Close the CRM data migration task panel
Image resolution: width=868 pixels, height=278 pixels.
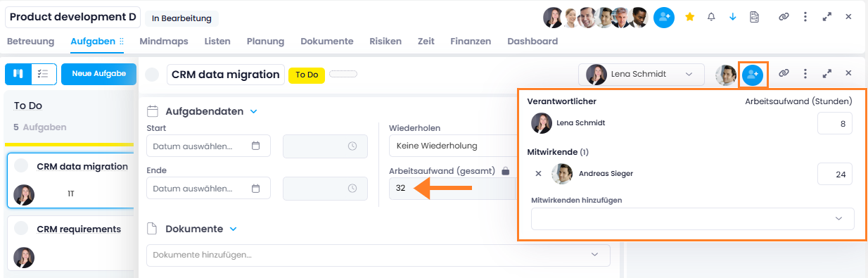pyautogui.click(x=848, y=73)
